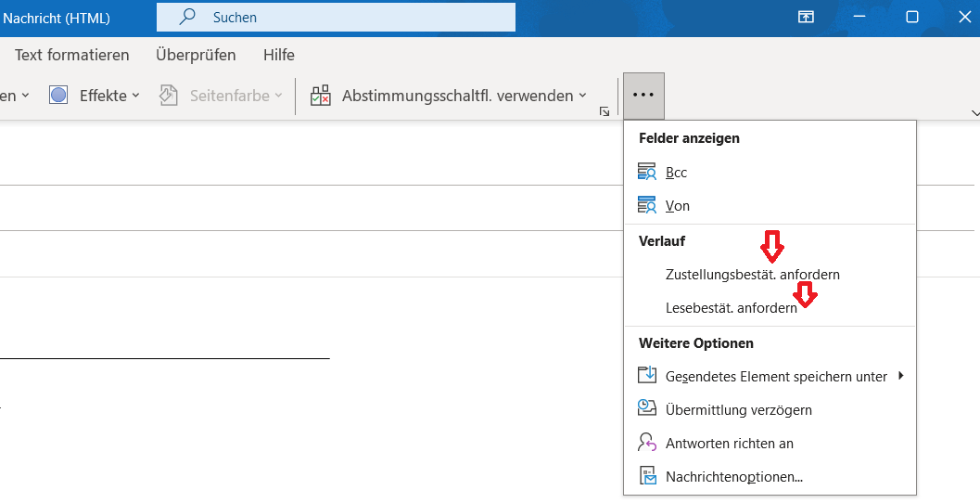Show the Bcc field
The image size is (980, 503).
(x=770, y=173)
